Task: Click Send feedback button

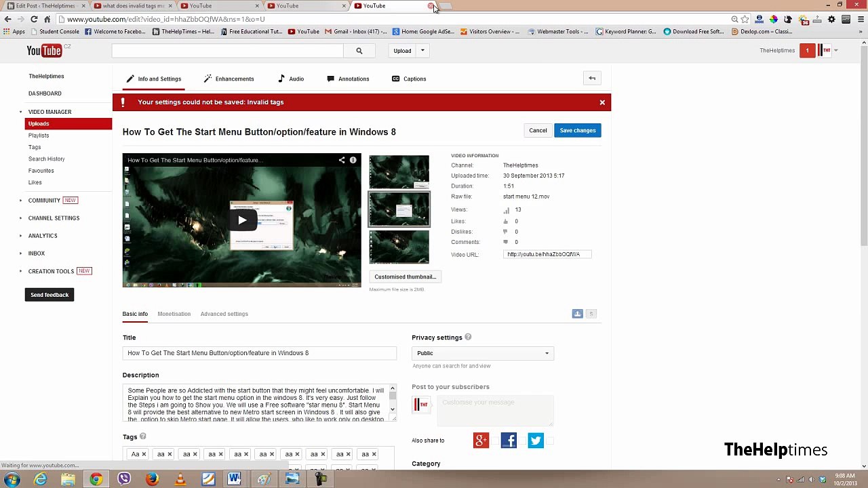Action: click(50, 295)
